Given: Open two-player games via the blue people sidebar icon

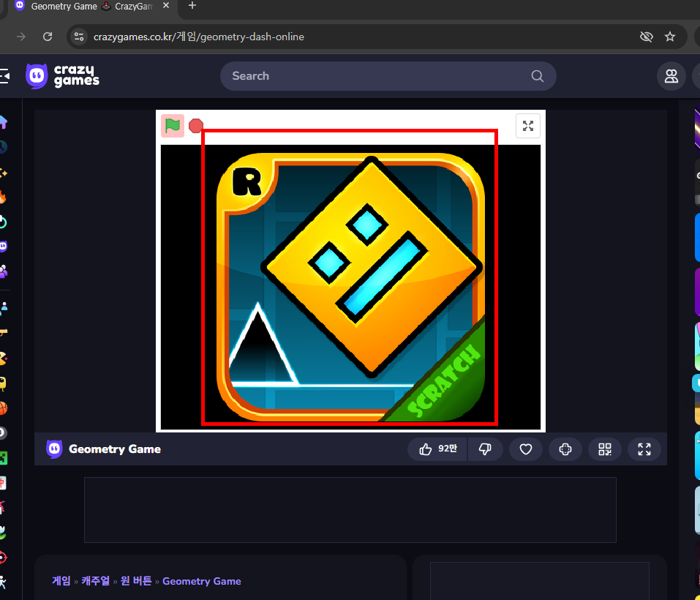Looking at the screenshot, I should [x=3, y=307].
